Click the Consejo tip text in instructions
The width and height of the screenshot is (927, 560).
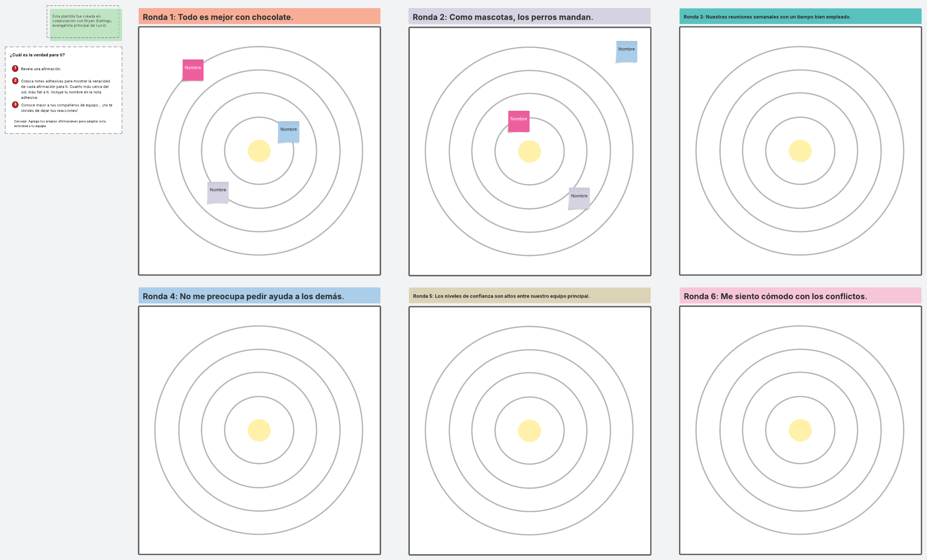pos(60,124)
